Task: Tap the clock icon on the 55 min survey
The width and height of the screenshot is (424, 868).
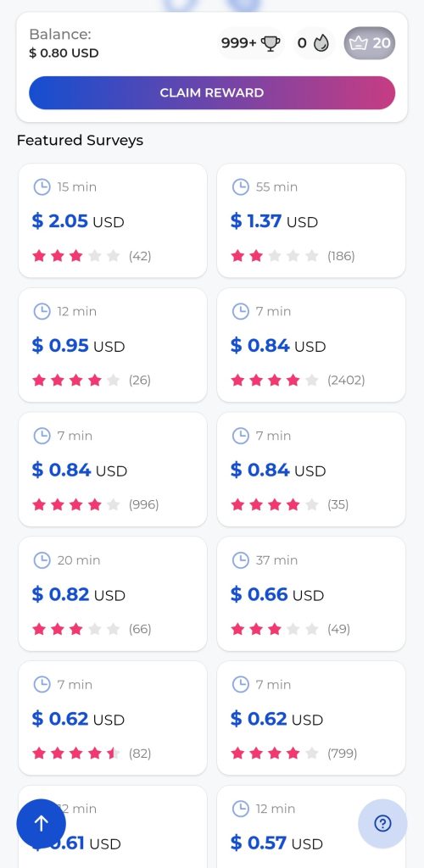Action: pos(240,187)
